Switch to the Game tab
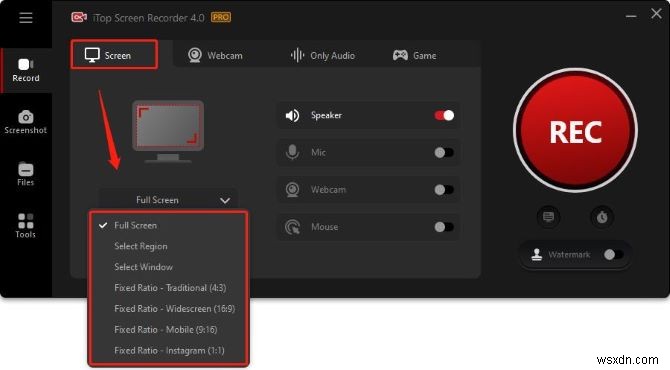This screenshot has height=370, width=670. point(414,56)
